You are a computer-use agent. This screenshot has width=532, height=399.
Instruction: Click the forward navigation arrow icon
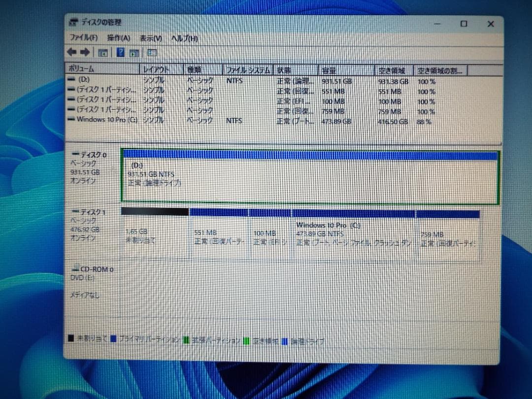click(85, 52)
